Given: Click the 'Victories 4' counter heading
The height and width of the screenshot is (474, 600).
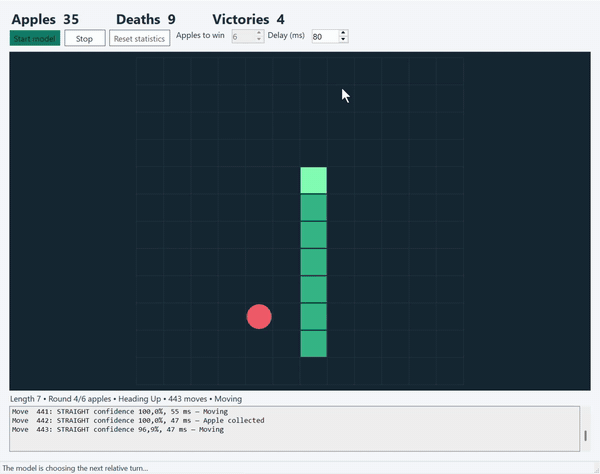Looking at the screenshot, I should click(248, 19).
